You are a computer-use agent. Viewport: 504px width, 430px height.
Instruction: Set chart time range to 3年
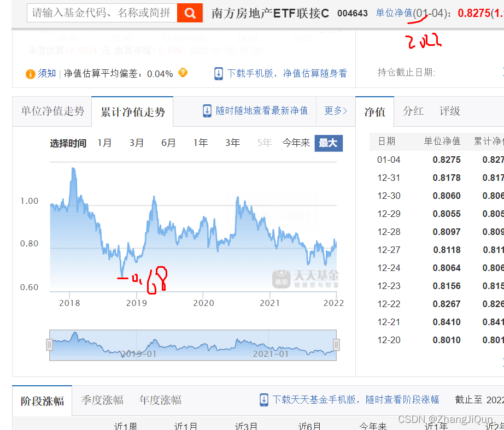pyautogui.click(x=232, y=143)
